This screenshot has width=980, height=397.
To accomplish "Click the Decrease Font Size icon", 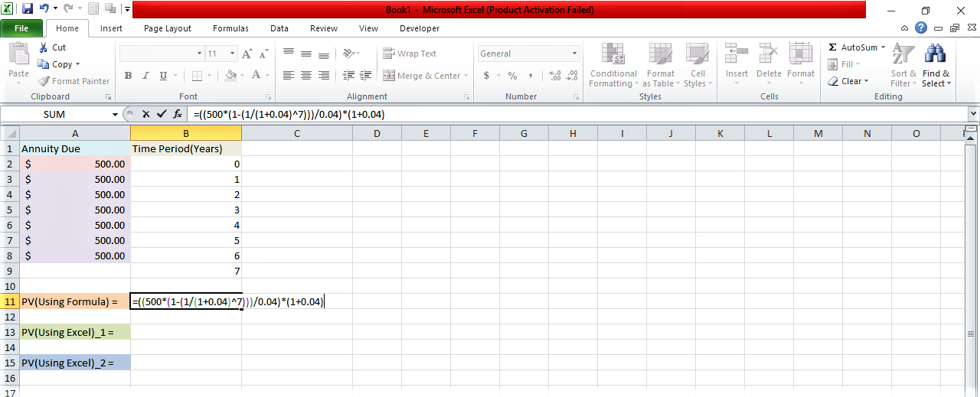I will [x=265, y=54].
